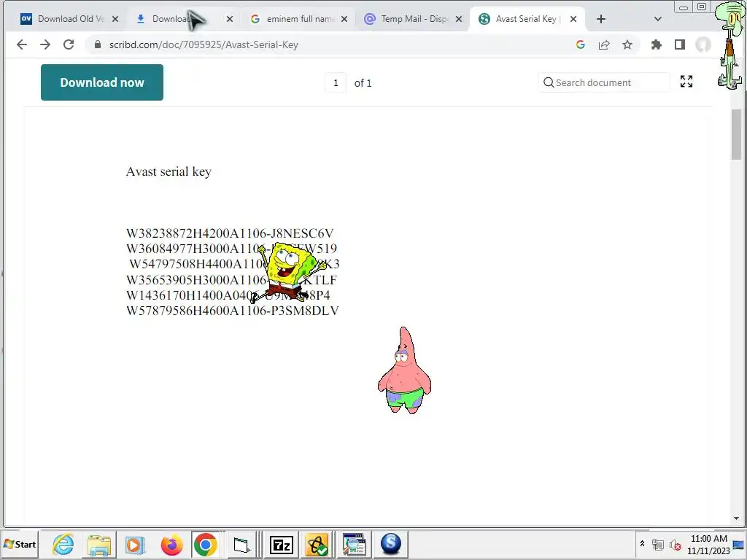The width and height of the screenshot is (747, 560).
Task: Toggle the browser side panel
Action: [x=680, y=44]
